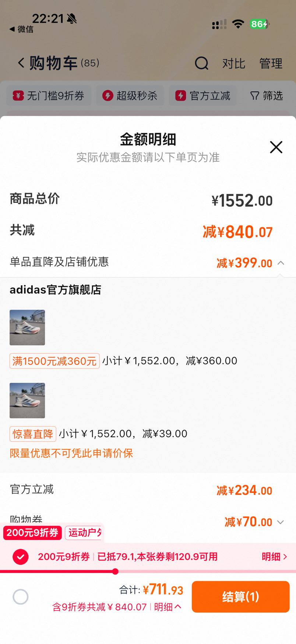Select the 200元9折券 red tag
This screenshot has width=296, height=644.
coord(32,533)
